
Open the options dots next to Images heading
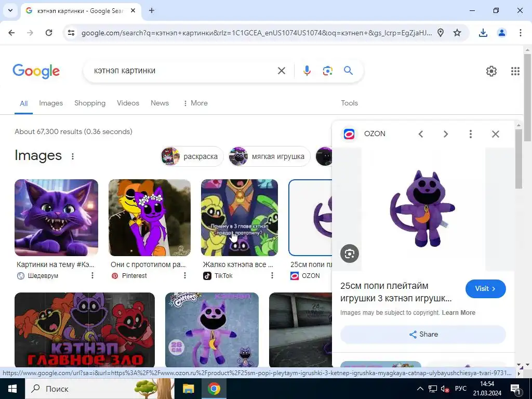coord(73,156)
